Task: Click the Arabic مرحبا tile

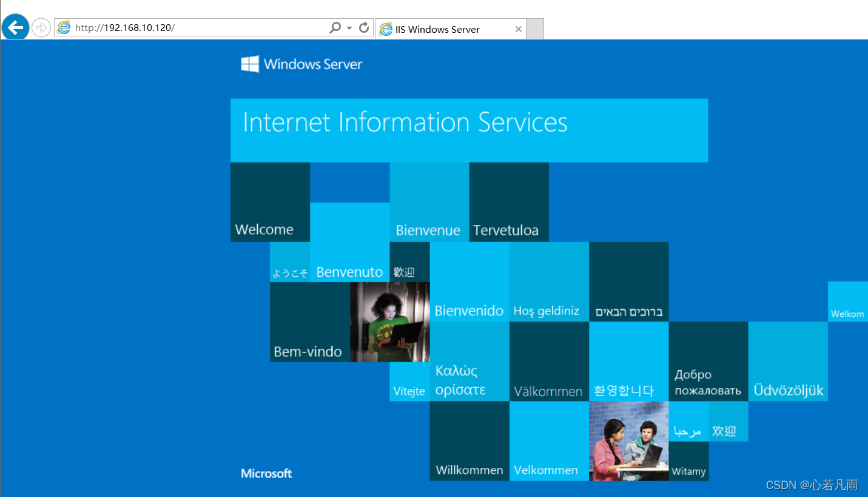Action: pos(688,421)
